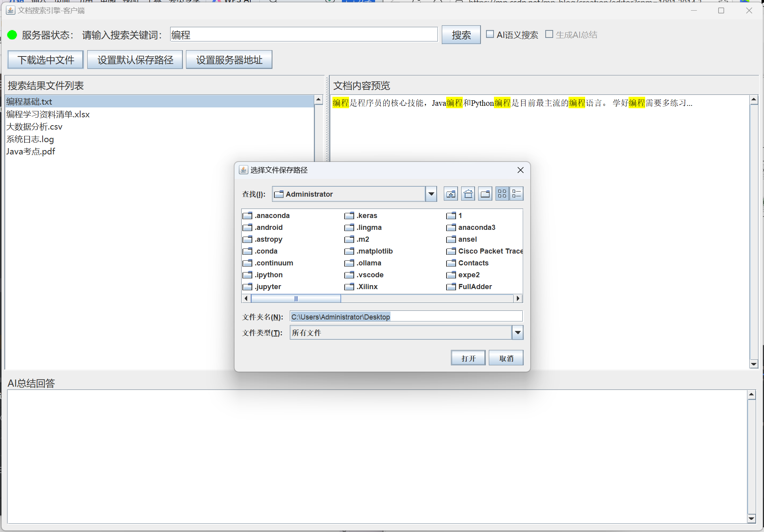Select 编程学习资料清单.xlsx in results list
Image resolution: width=764 pixels, height=532 pixels.
48,114
